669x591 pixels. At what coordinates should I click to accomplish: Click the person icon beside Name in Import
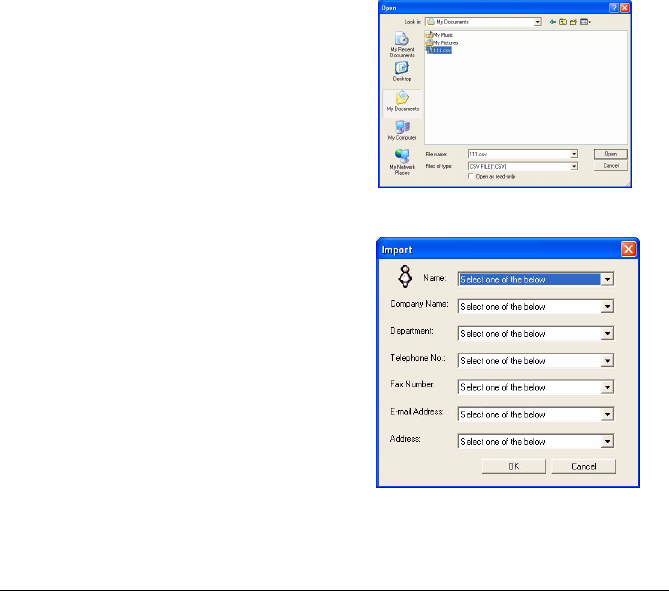(x=405, y=277)
